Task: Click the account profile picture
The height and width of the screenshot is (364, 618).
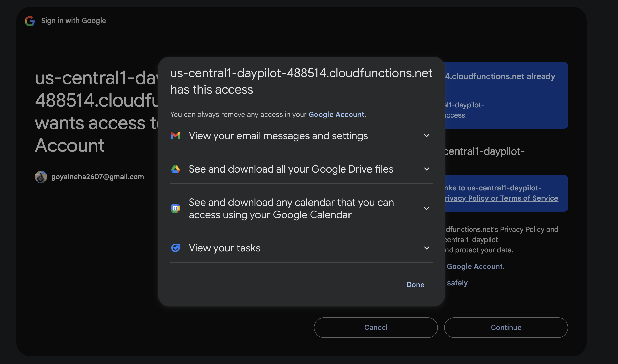Action: click(41, 177)
